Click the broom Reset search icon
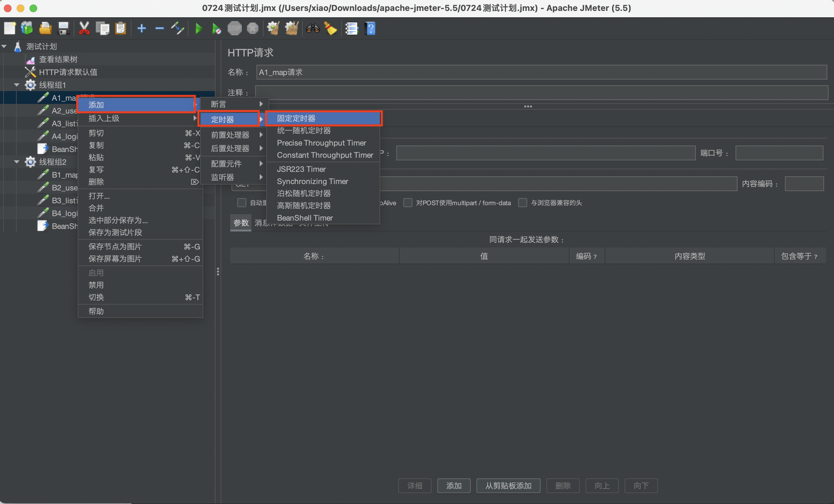The width and height of the screenshot is (834, 504). pos(330,29)
